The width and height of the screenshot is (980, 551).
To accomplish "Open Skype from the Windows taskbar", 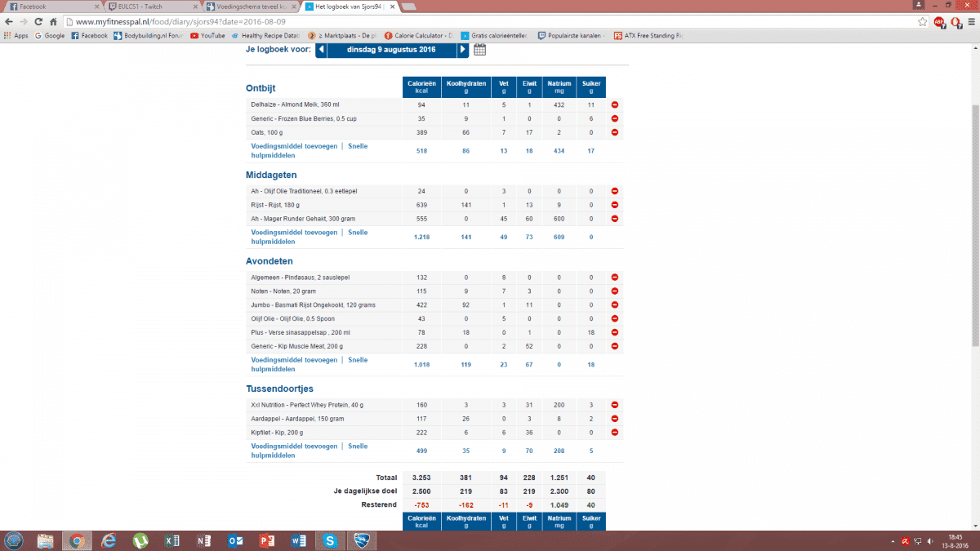I will click(330, 540).
